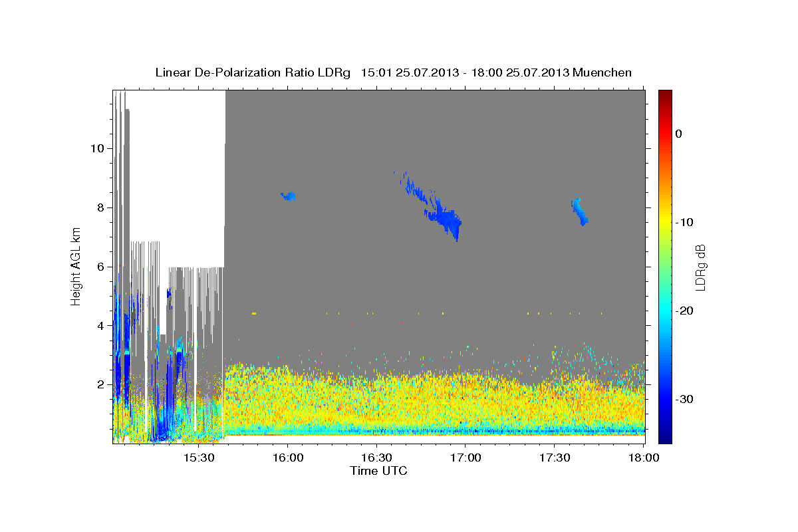Click the colorbar value 0 label
Image resolution: width=798 pixels, height=532 pixels.
pyautogui.click(x=679, y=134)
